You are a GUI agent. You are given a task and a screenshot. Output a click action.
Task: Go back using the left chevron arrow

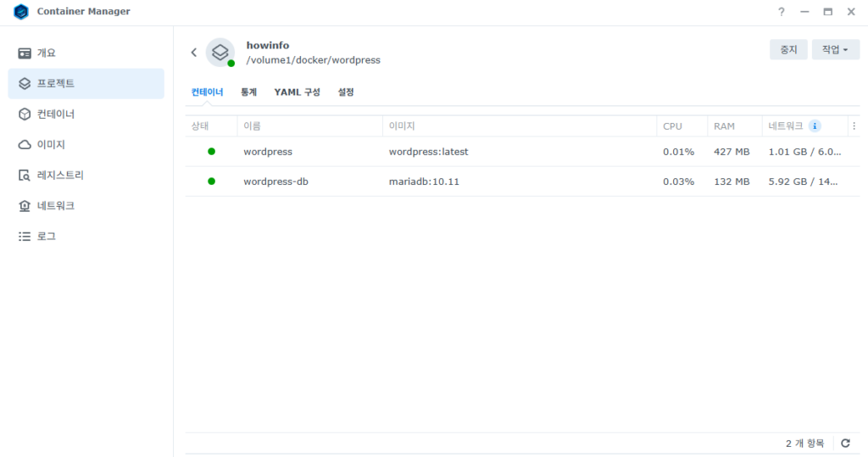pos(193,53)
